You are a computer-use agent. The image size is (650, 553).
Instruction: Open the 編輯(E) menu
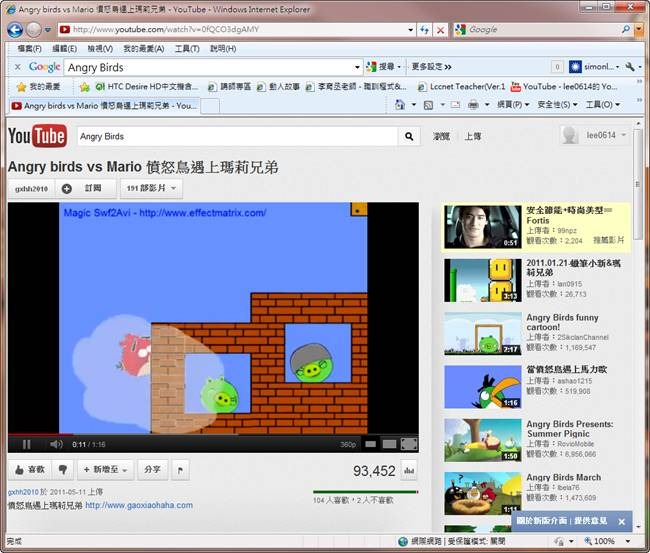click(64, 49)
